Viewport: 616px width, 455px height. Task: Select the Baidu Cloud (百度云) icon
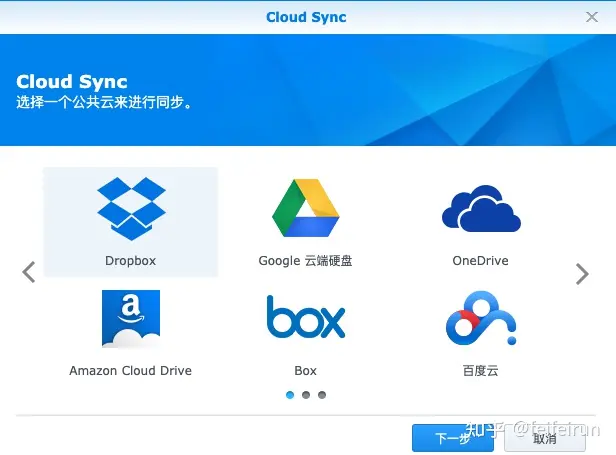(x=481, y=318)
